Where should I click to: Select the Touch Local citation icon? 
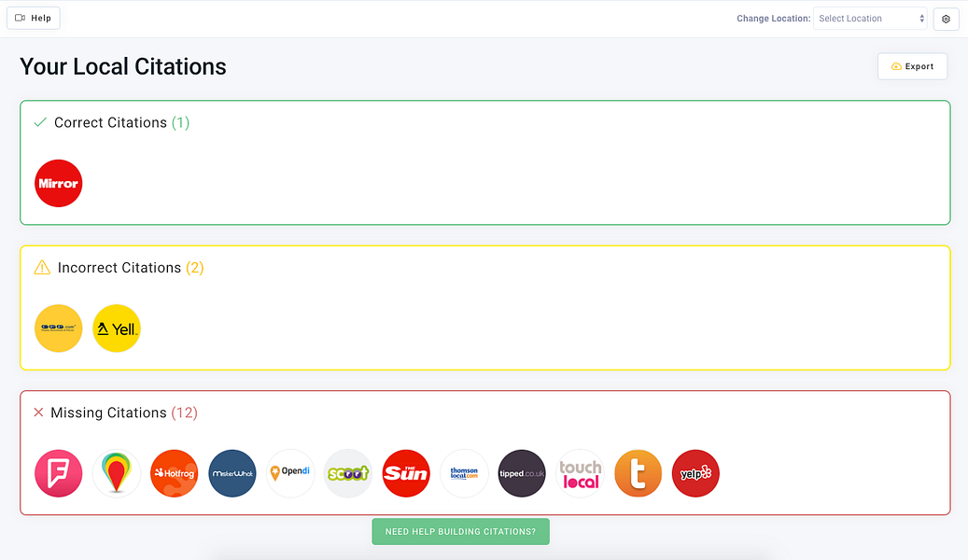point(580,473)
